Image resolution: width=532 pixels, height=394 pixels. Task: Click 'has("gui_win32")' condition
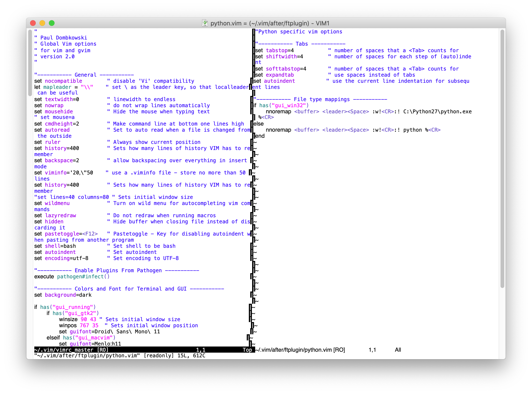(x=284, y=105)
